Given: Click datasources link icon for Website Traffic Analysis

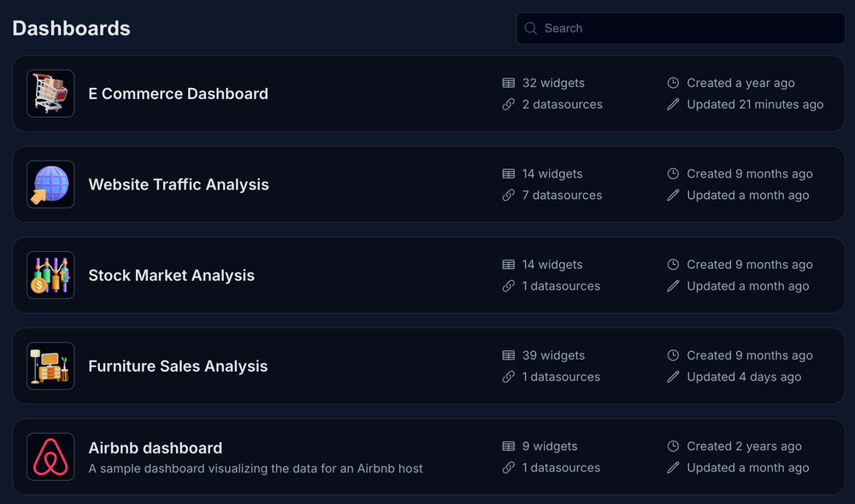Looking at the screenshot, I should pos(509,196).
